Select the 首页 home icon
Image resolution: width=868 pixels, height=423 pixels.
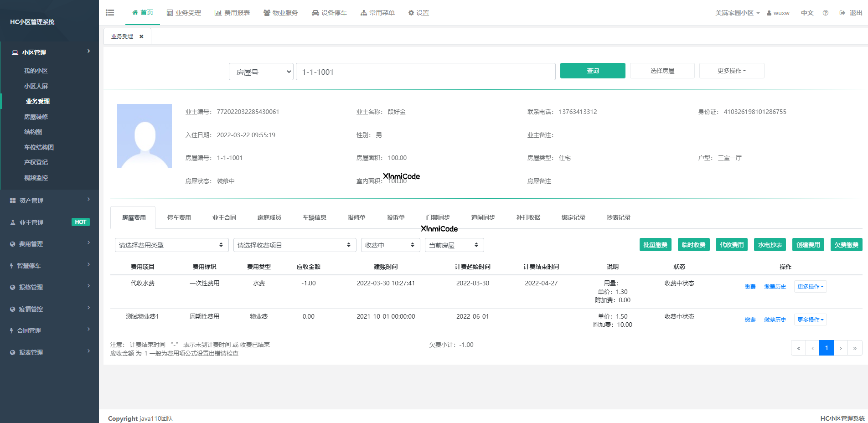point(135,12)
